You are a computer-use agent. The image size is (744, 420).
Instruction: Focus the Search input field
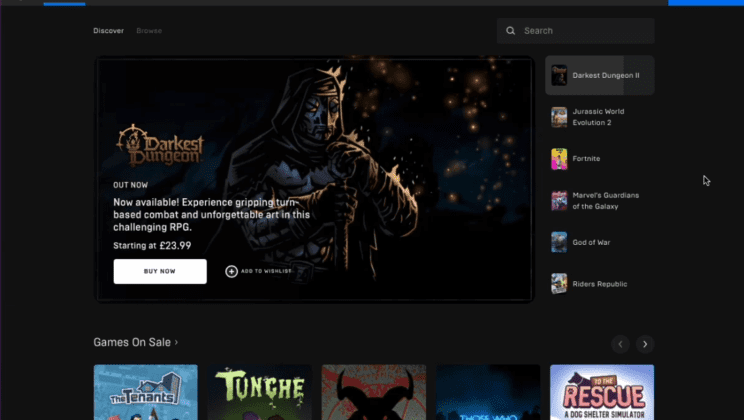point(585,31)
